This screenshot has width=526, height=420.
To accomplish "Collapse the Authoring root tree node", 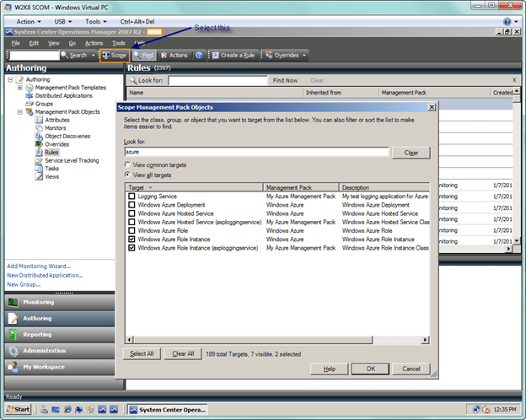I will click(x=10, y=79).
